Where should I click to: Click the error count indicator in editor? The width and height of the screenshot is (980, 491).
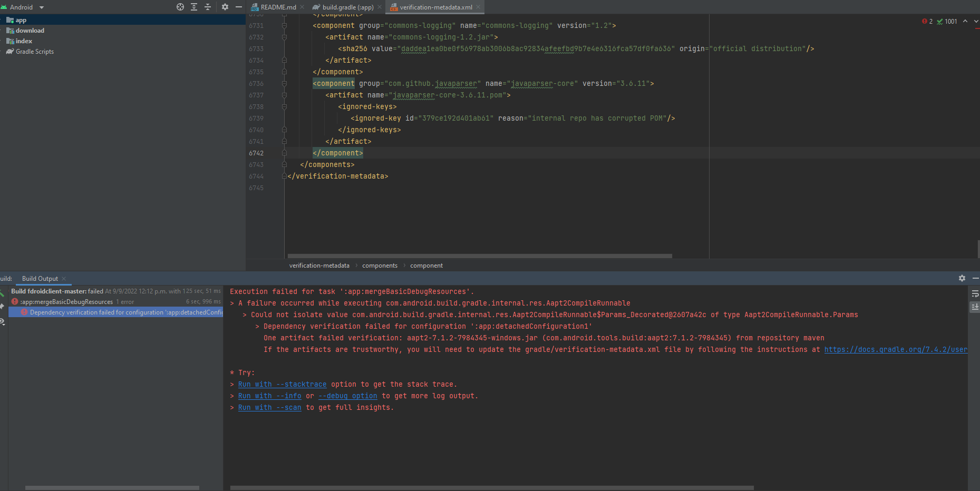tap(927, 22)
